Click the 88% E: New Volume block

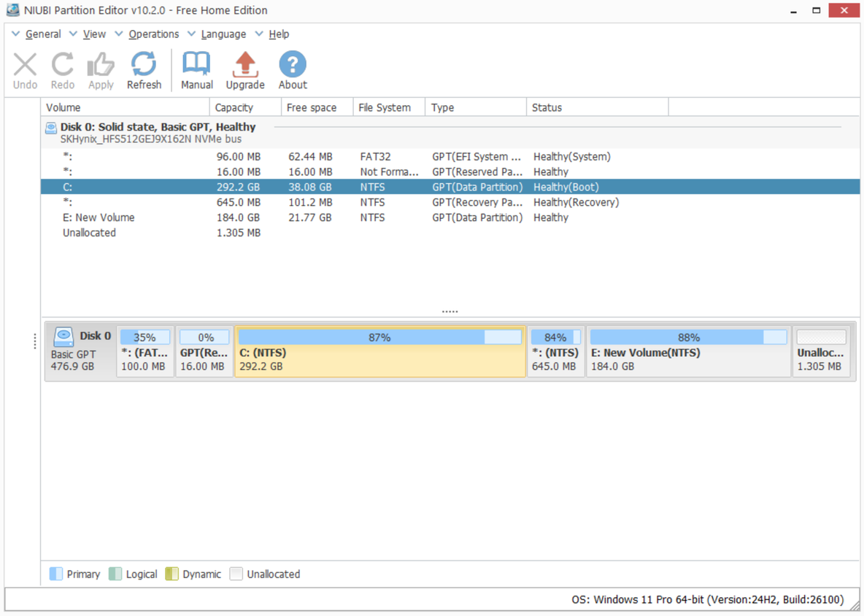688,352
